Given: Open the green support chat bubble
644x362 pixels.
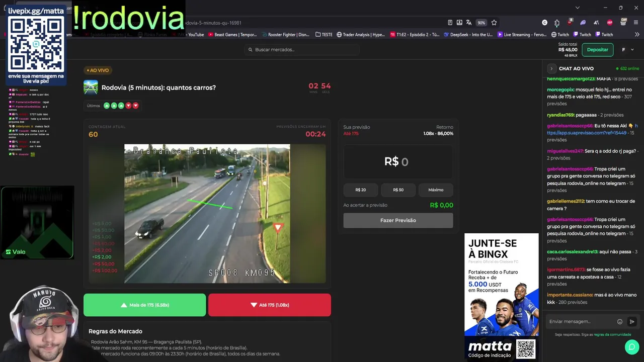Looking at the screenshot, I should (632, 347).
